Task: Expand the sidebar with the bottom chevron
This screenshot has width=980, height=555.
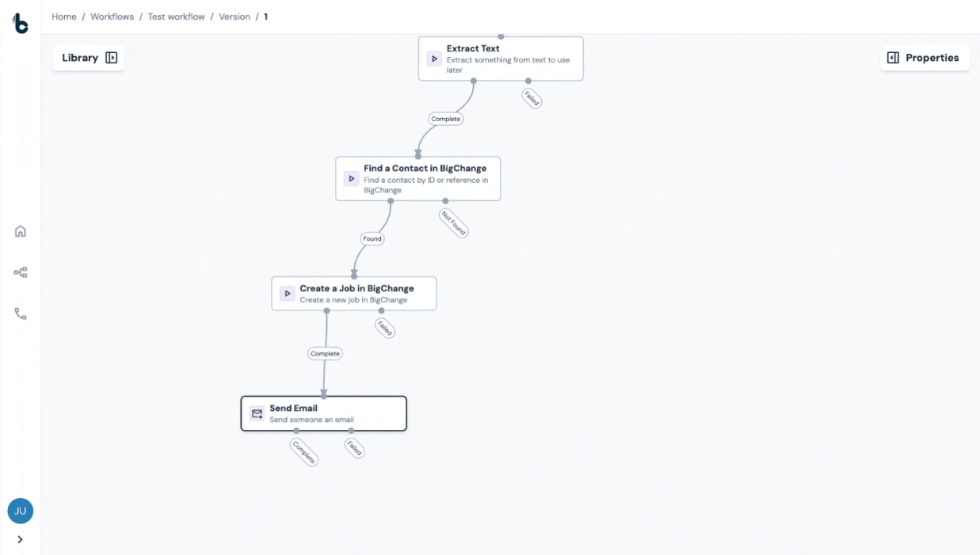Action: (x=21, y=540)
